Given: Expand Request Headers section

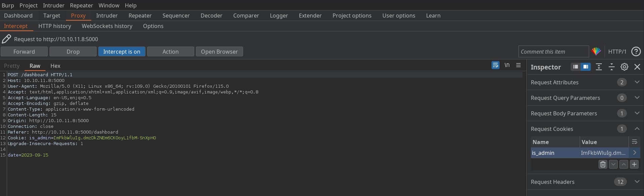Looking at the screenshot, I should pyautogui.click(x=637, y=181).
